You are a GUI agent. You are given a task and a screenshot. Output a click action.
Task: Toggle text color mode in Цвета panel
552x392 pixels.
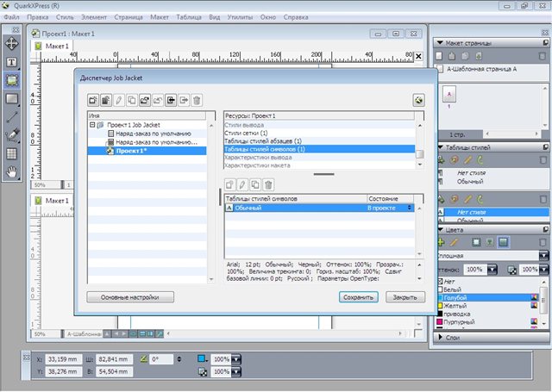(489, 242)
